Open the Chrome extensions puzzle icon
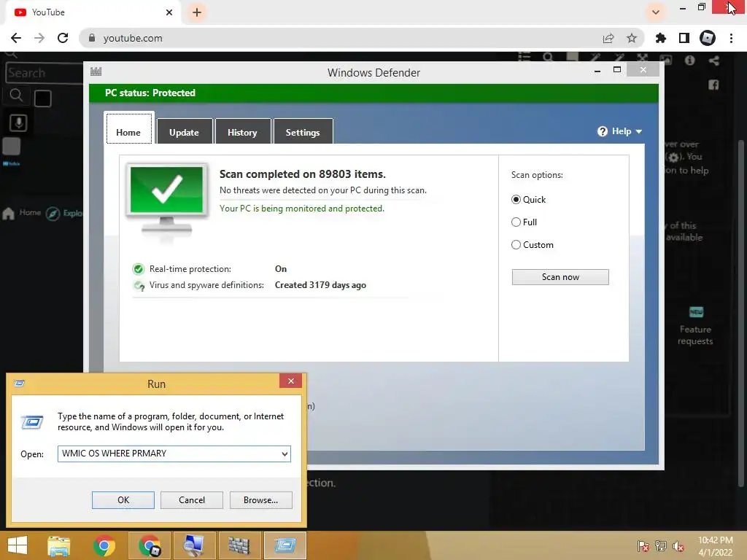Viewport: 747px width, 560px height. click(660, 38)
